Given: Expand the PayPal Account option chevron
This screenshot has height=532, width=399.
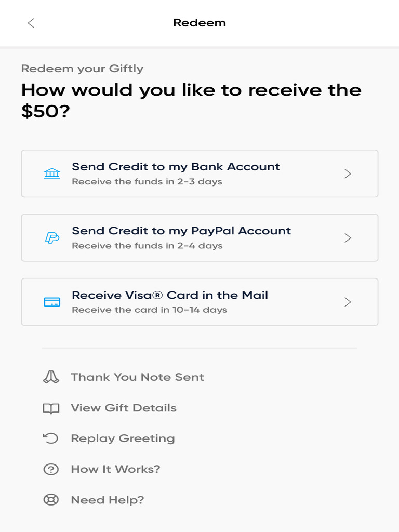Looking at the screenshot, I should point(348,238).
